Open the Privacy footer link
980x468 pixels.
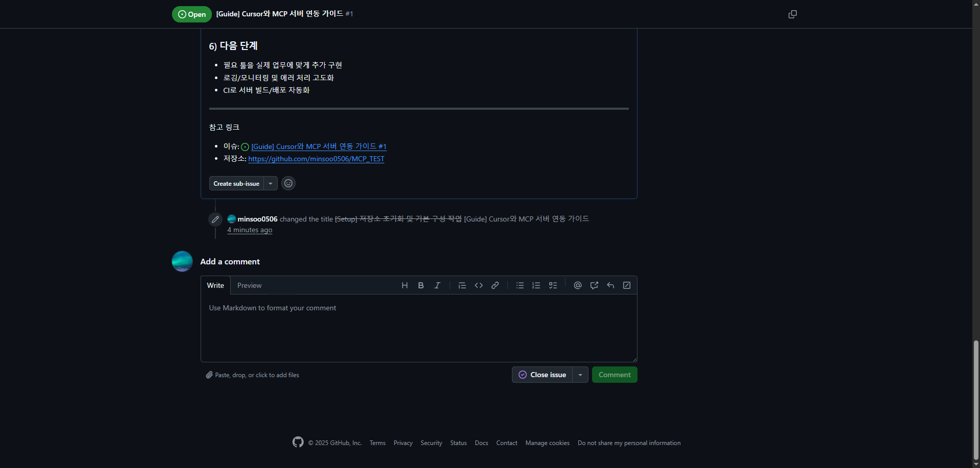[x=403, y=443]
